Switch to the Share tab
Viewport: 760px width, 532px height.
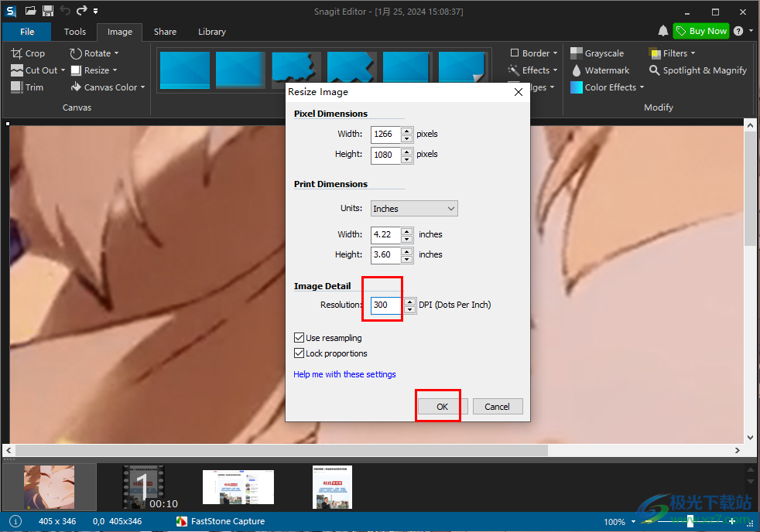tap(166, 32)
